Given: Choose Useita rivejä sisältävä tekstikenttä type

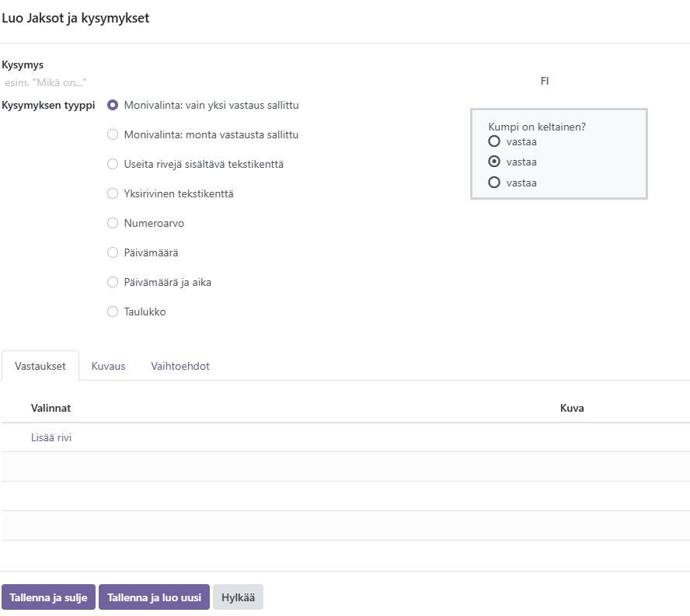Looking at the screenshot, I should (x=113, y=164).
